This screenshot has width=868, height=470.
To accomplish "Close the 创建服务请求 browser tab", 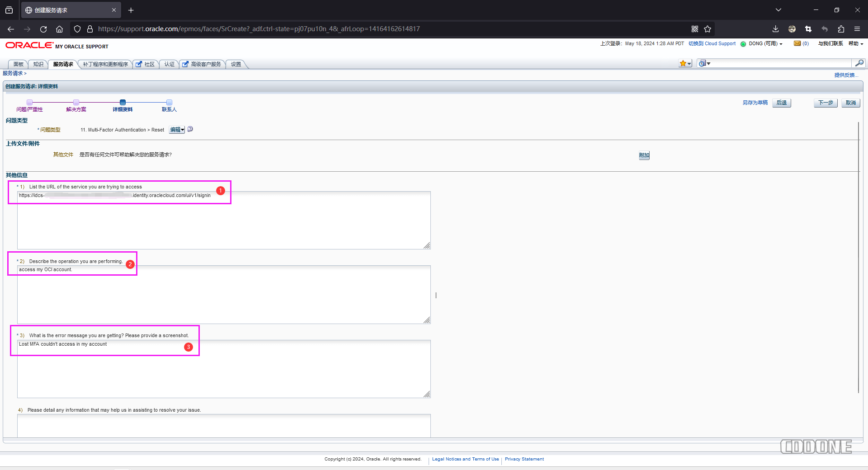I will point(114,10).
